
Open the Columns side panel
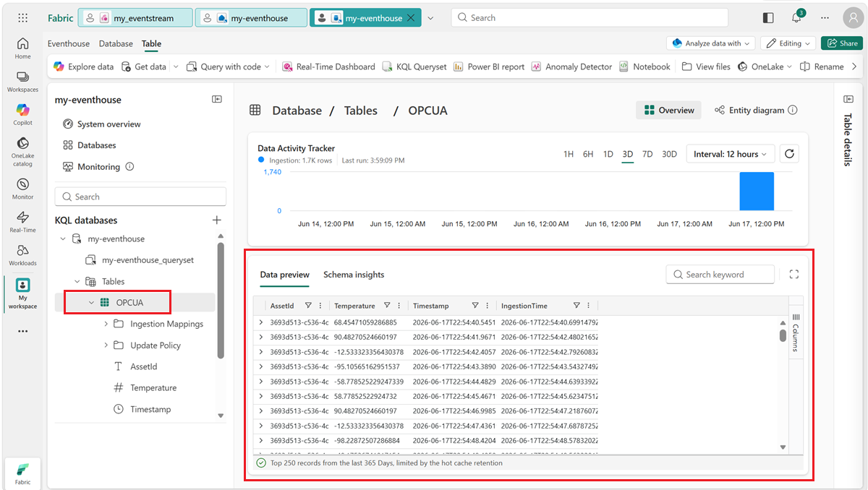[x=795, y=332]
